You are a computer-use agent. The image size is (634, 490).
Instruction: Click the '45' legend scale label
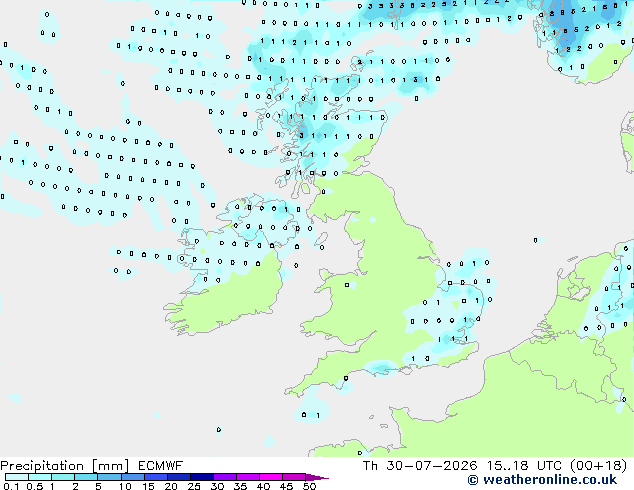click(286, 486)
